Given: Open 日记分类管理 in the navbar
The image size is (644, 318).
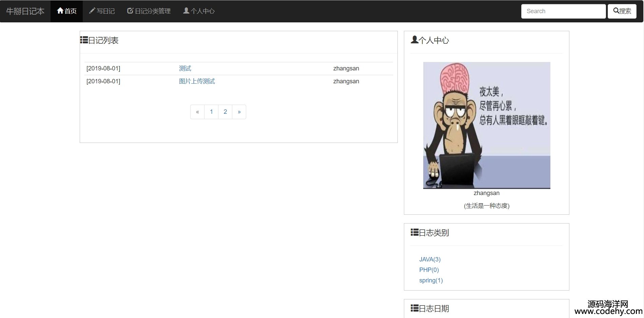Looking at the screenshot, I should click(149, 11).
